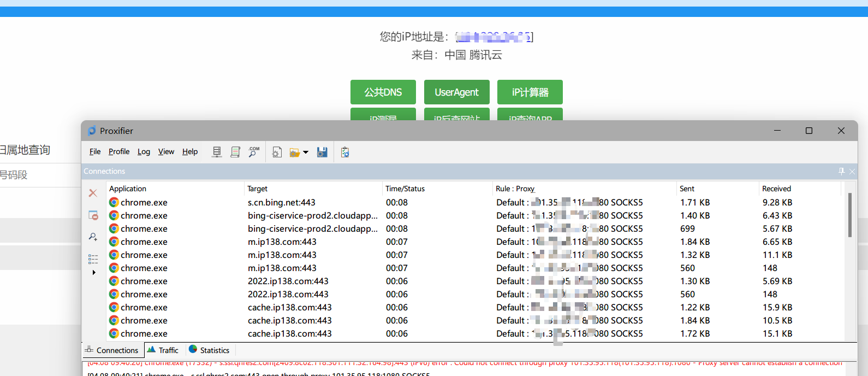This screenshot has height=376, width=868.
Task: Select the cache.ip138.com:443 row receiving 15.9 KB
Action: pos(474,307)
